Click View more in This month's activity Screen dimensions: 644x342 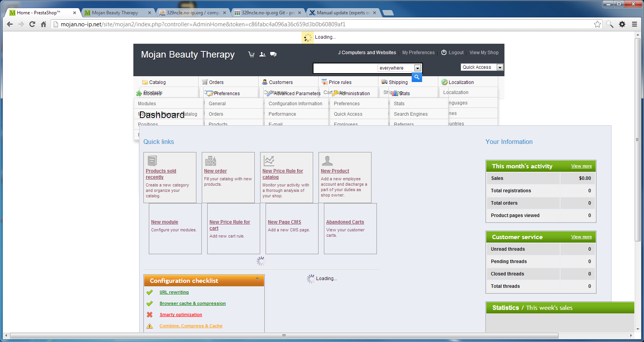(x=581, y=166)
